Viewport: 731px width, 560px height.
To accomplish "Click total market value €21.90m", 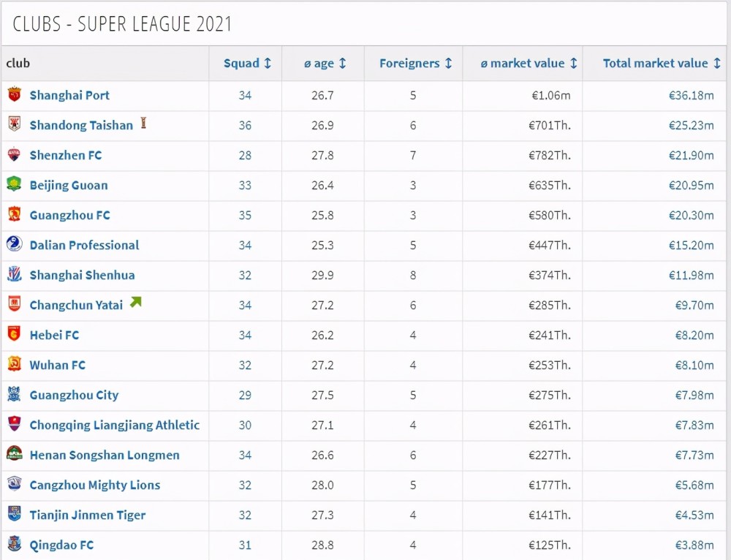I will tap(692, 155).
